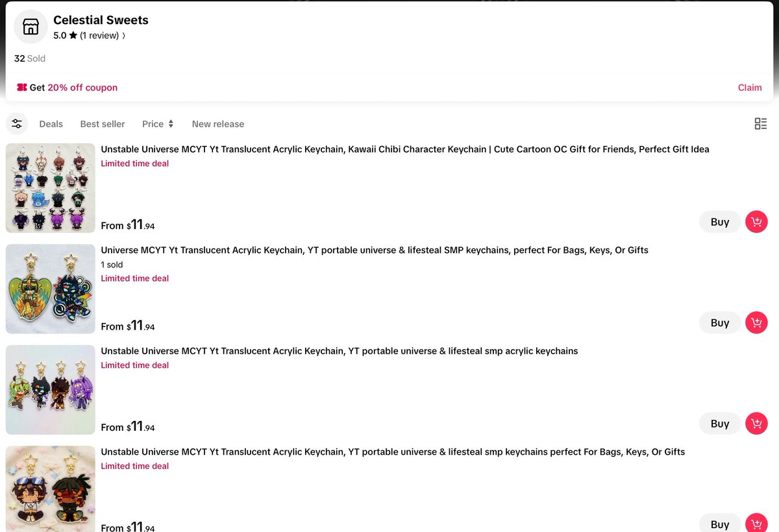The height and width of the screenshot is (532, 779).
Task: Expand reviews with the chevron arrow
Action: (123, 36)
